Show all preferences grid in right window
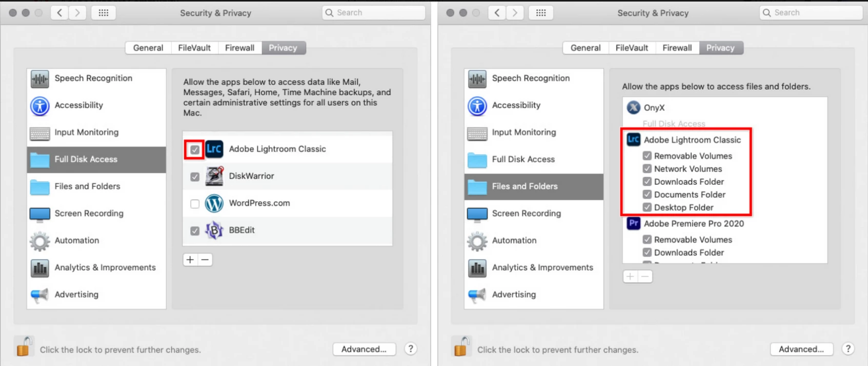The width and height of the screenshot is (868, 366). click(x=541, y=13)
